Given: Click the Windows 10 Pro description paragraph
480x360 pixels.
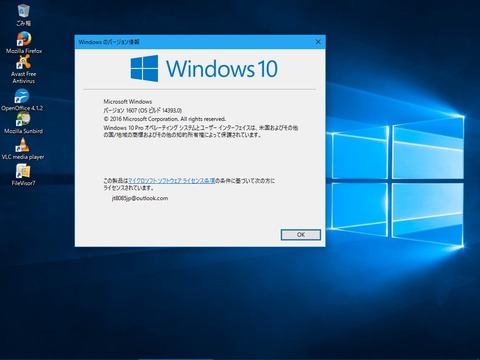Looking at the screenshot, I should coord(201,131).
